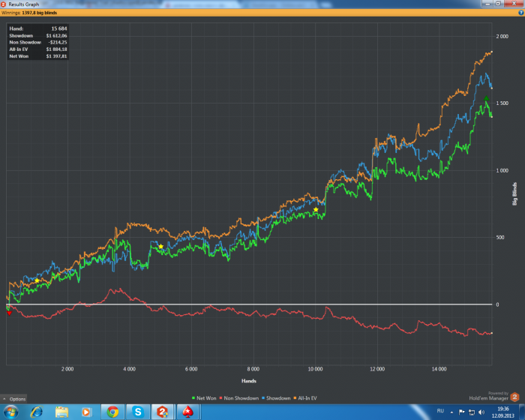Image resolution: width=525 pixels, height=420 pixels.
Task: Toggle the Net Won legend entry
Action: coord(204,398)
